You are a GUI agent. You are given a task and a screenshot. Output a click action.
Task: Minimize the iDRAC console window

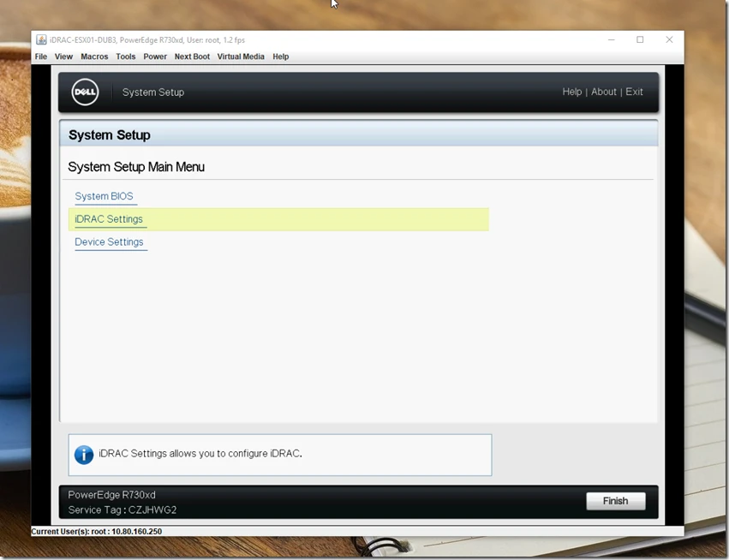click(612, 40)
